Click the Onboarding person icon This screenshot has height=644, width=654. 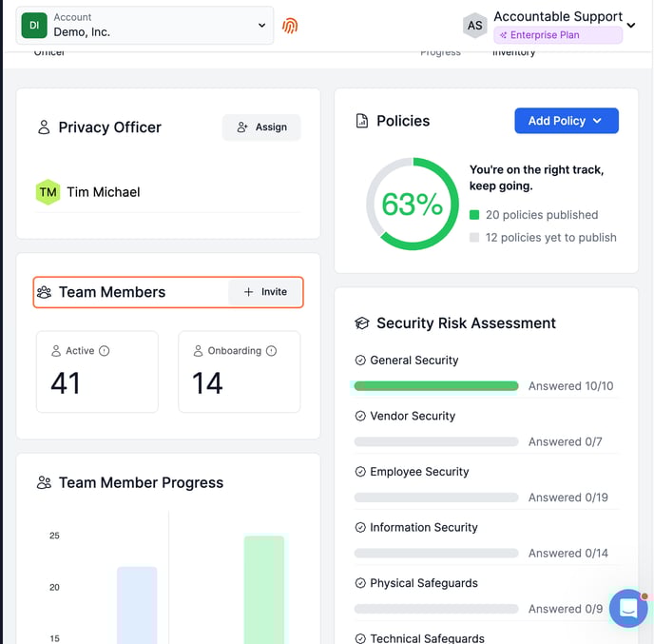pyautogui.click(x=198, y=351)
